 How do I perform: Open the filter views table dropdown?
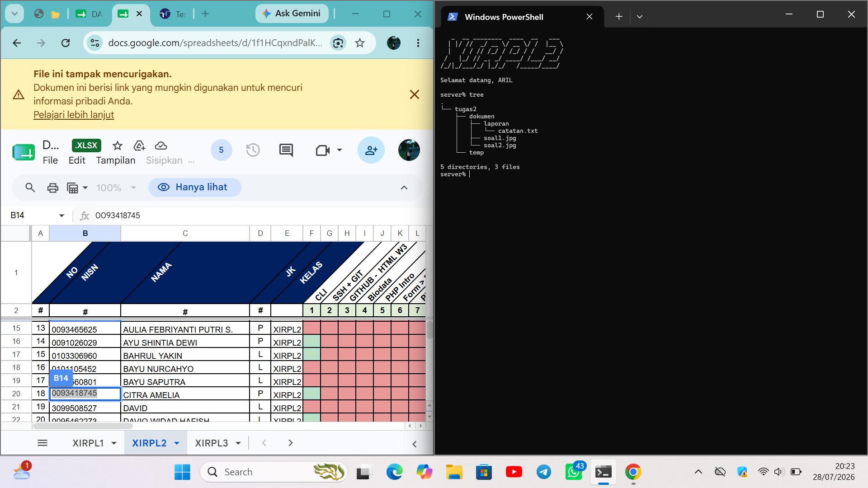click(77, 188)
